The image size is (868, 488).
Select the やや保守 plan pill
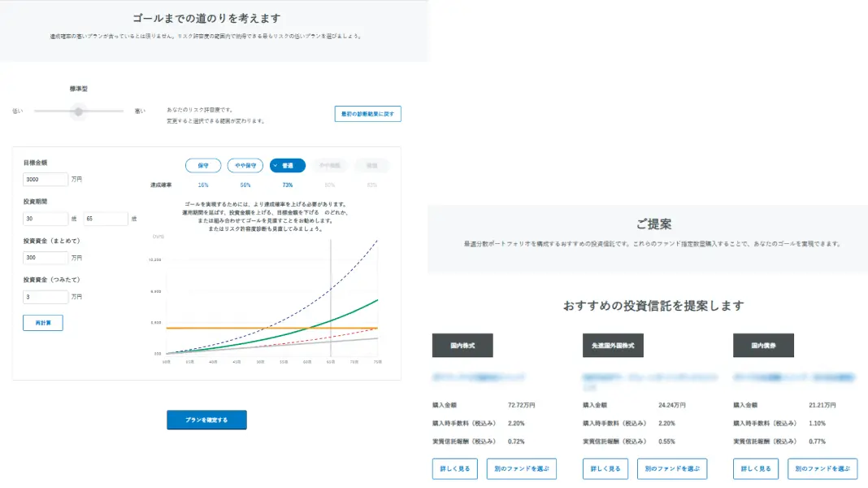245,166
